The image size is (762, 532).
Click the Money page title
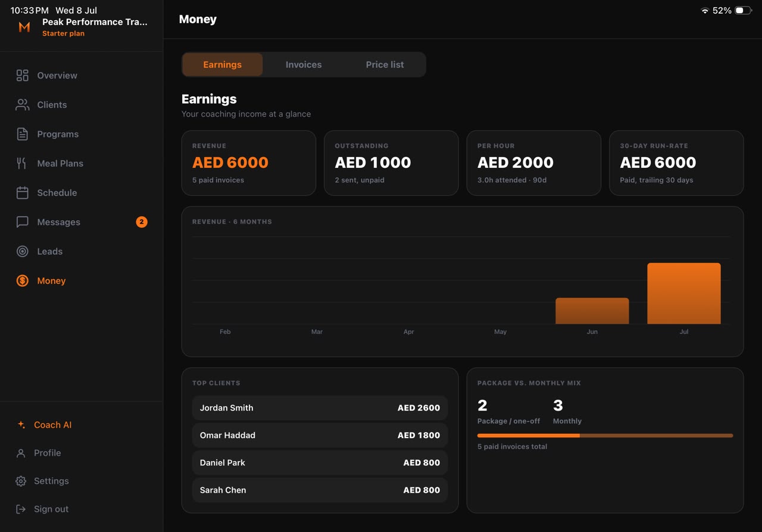click(198, 20)
